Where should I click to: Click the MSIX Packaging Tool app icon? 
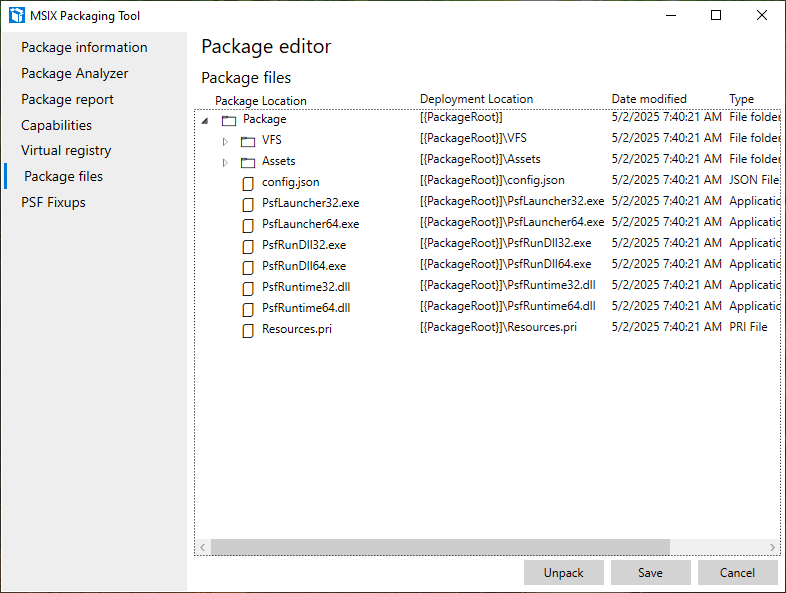(17, 16)
